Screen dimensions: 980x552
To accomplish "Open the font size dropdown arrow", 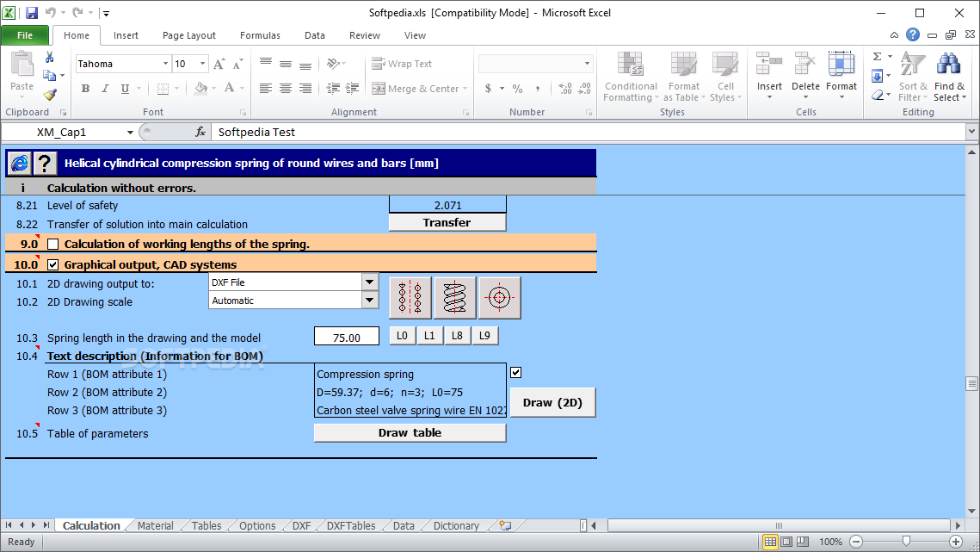I will [x=202, y=64].
